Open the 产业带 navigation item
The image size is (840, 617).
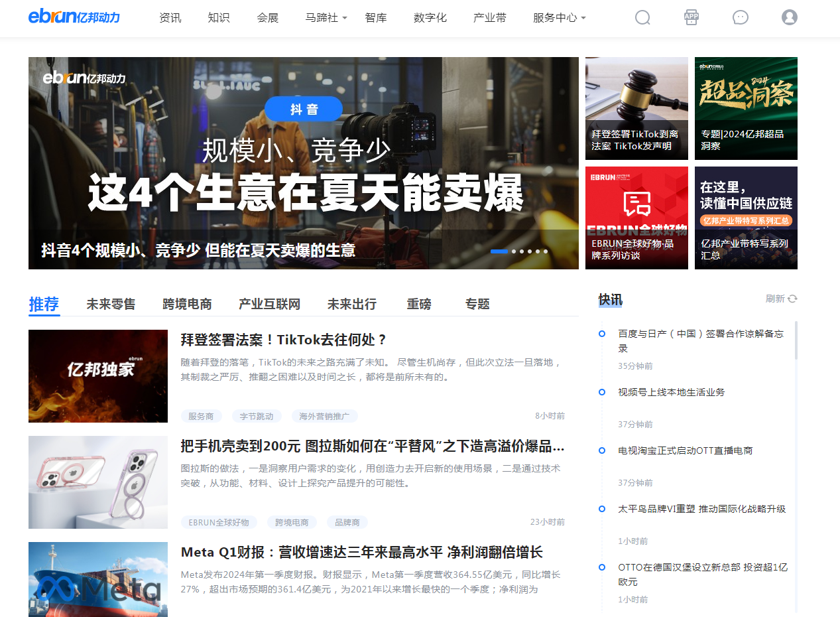pyautogui.click(x=490, y=18)
